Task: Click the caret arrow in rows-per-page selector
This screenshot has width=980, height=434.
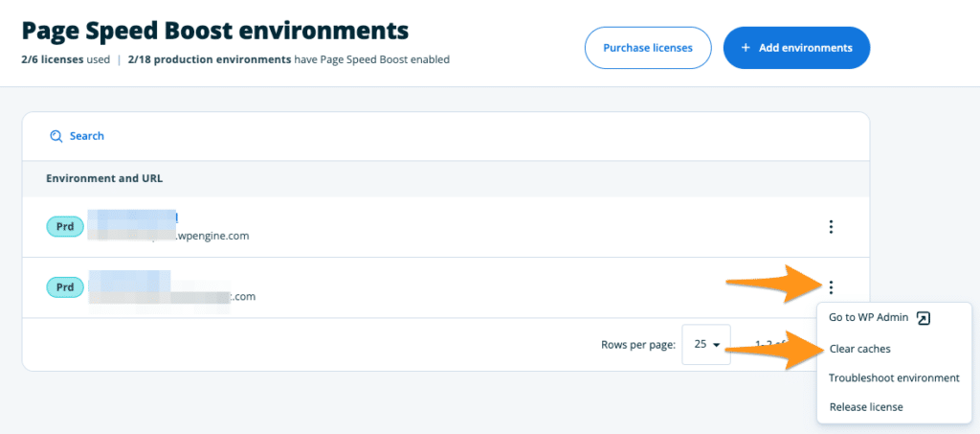Action: click(716, 345)
